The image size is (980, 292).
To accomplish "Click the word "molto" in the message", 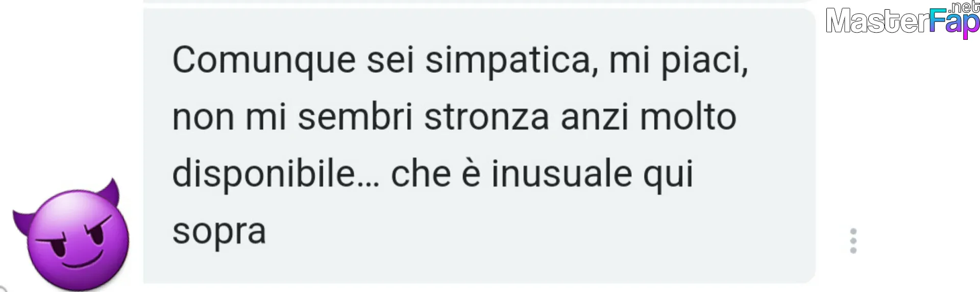I will click(x=688, y=117).
